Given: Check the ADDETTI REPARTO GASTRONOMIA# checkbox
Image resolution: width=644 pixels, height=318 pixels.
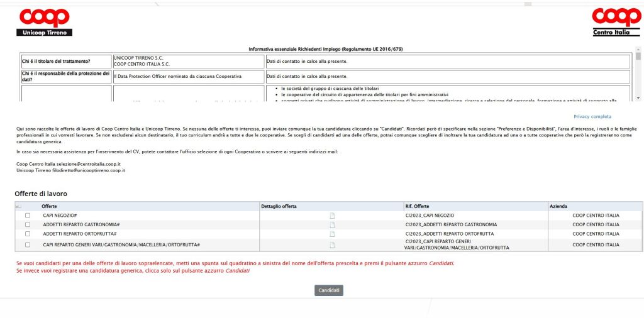Looking at the screenshot, I should [28, 224].
